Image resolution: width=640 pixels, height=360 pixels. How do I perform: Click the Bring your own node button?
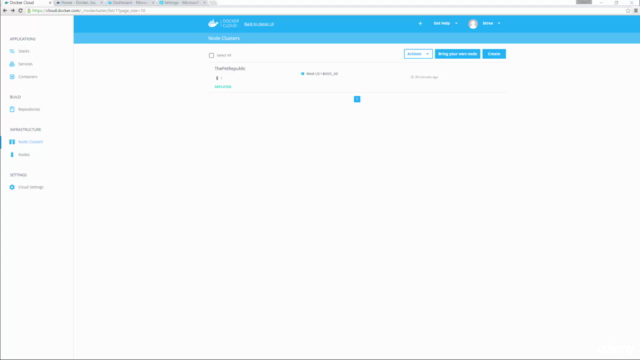pyautogui.click(x=457, y=54)
